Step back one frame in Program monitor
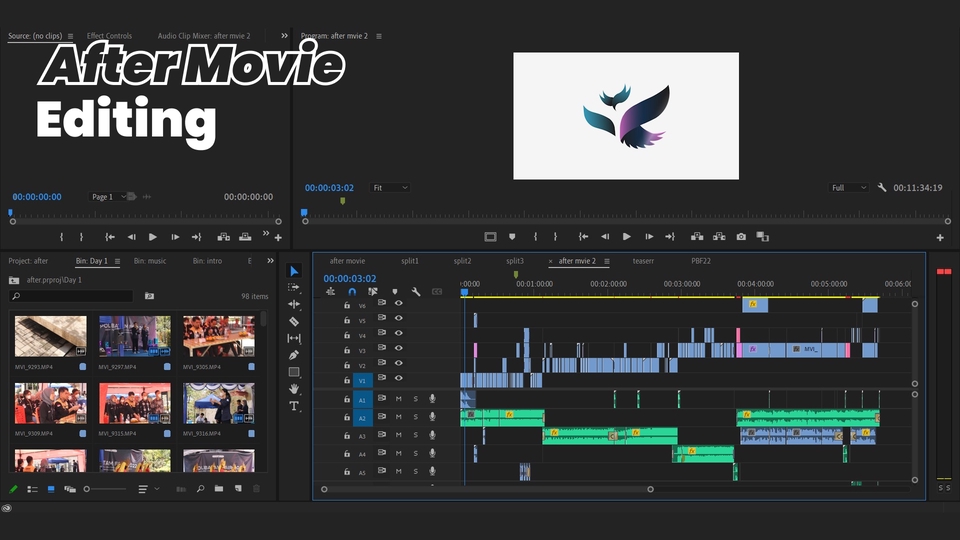 (x=605, y=237)
